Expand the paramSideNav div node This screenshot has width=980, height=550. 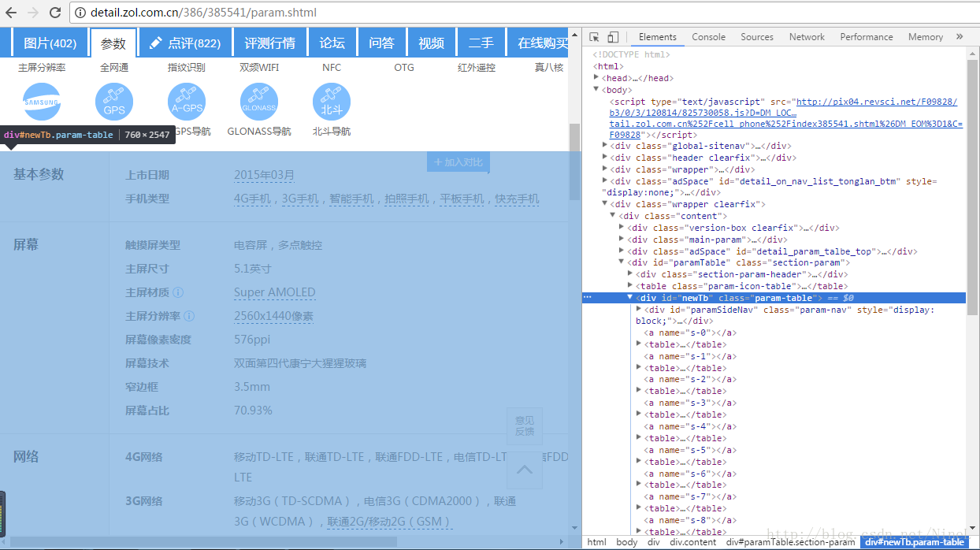(x=639, y=310)
